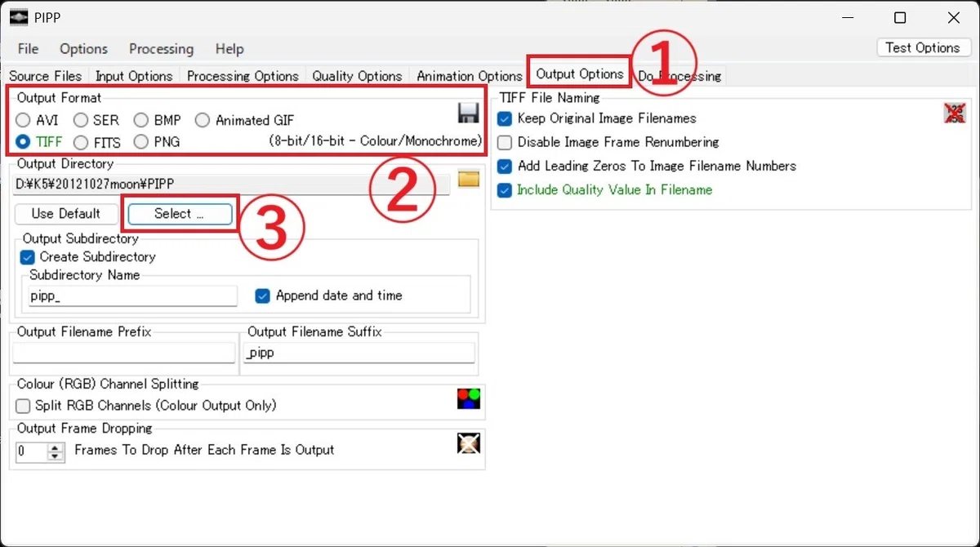The height and width of the screenshot is (547, 980).
Task: Switch to the Animation Options tab
Action: [x=469, y=76]
